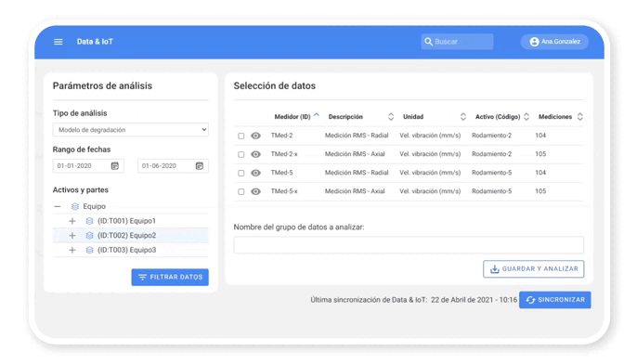Sort by Medidor (ID) ascending arrow

(317, 115)
